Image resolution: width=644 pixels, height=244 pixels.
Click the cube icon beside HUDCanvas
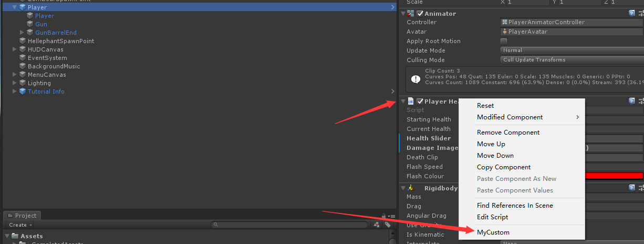tap(23, 49)
